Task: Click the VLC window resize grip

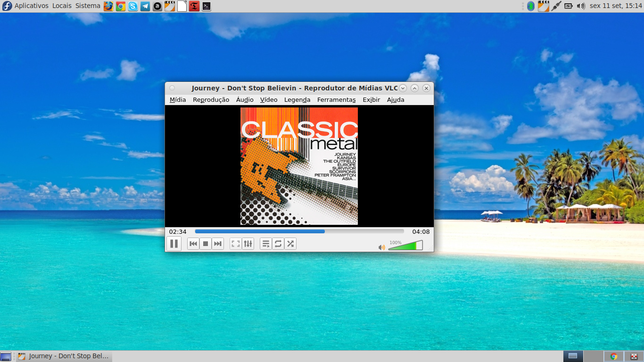Action: (430, 248)
